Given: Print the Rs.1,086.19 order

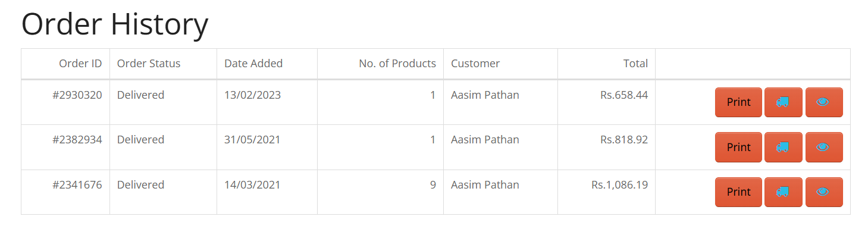Looking at the screenshot, I should (x=738, y=192).
